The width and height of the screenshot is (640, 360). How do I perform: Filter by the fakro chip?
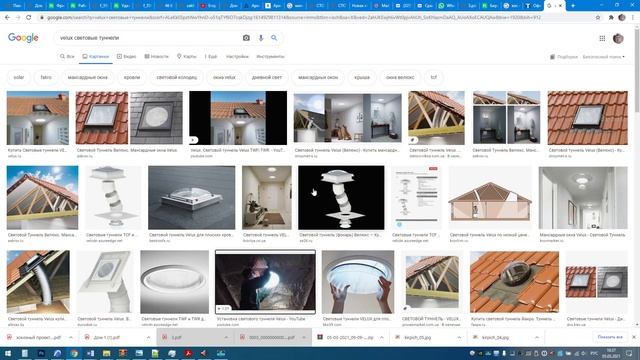(x=46, y=77)
